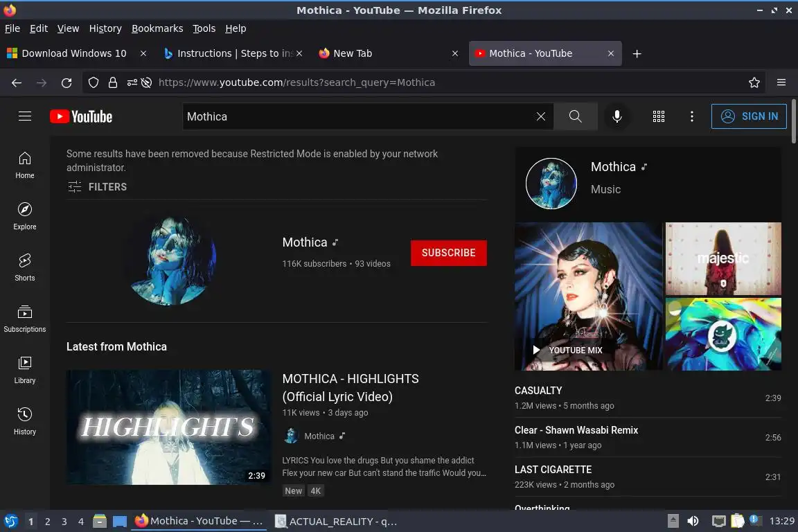
Task: Close the Download Windows 10 tab
Action: pos(143,53)
